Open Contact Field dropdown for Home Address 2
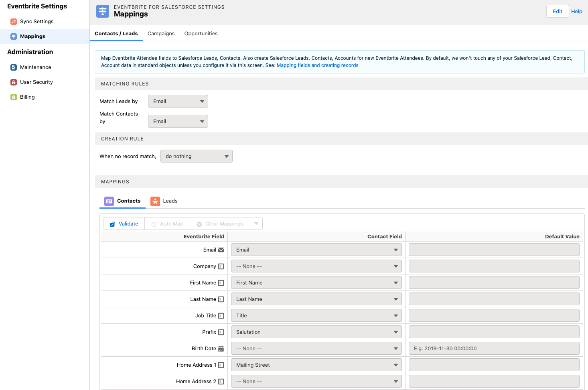 pyautogui.click(x=316, y=381)
